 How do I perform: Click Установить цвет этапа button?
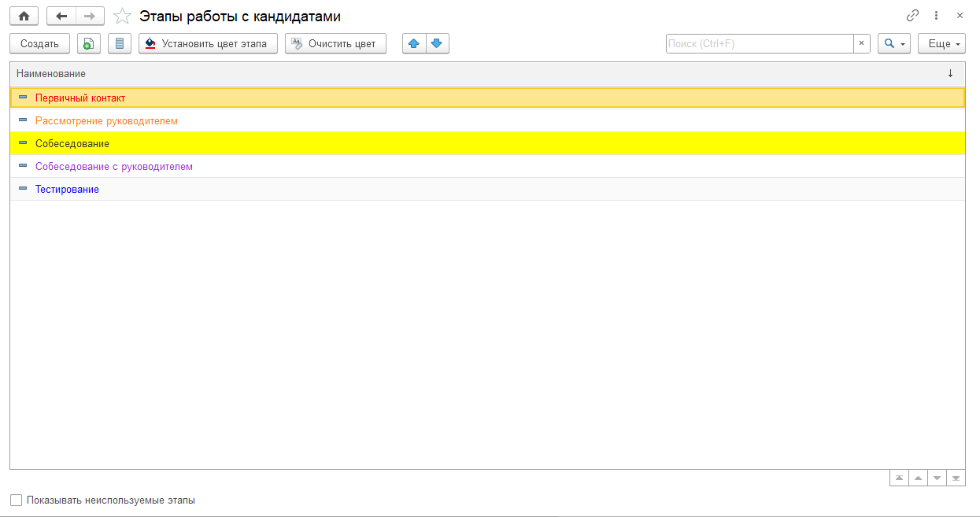(208, 43)
